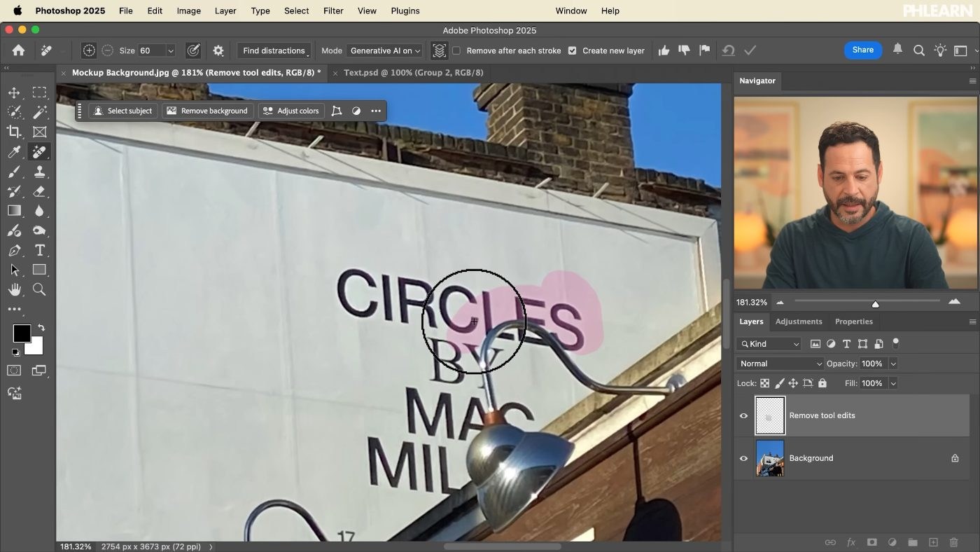The image size is (980, 552).
Task: Select the Pen tool
Action: (14, 250)
